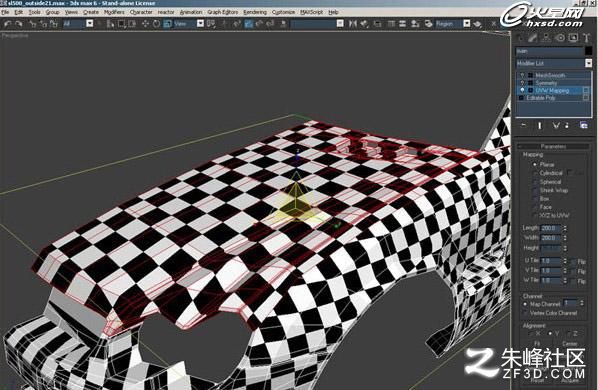Toggle MeshSmooth modifier lightbulb visibility
This screenshot has height=390, width=598.
coord(522,75)
